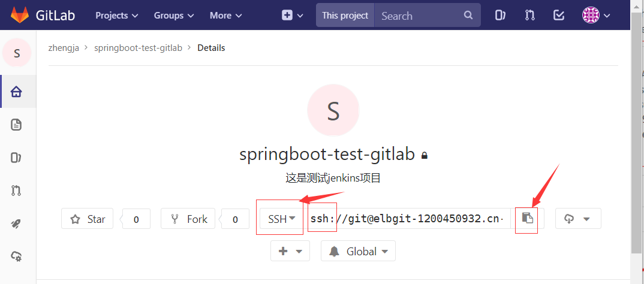Fork the project
Image resolution: width=644 pixels, height=284 pixels.
pos(188,219)
